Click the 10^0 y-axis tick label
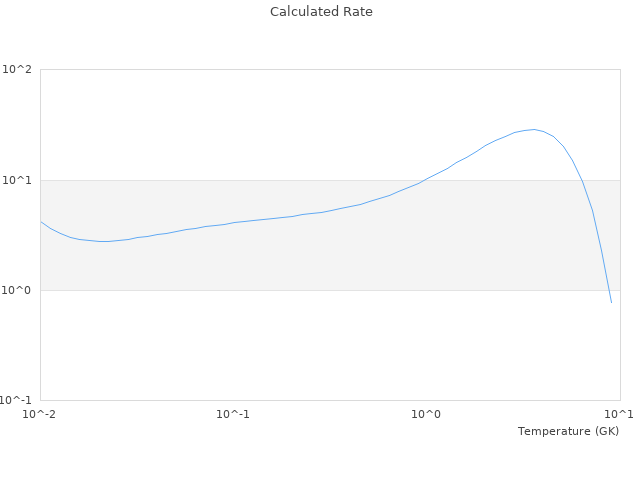The width and height of the screenshot is (640, 480). pos(18,290)
